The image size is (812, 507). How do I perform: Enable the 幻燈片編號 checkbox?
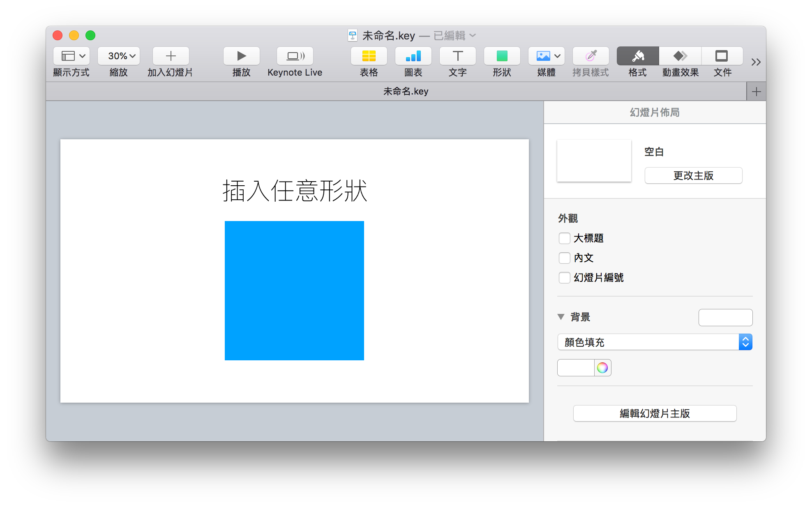(562, 277)
